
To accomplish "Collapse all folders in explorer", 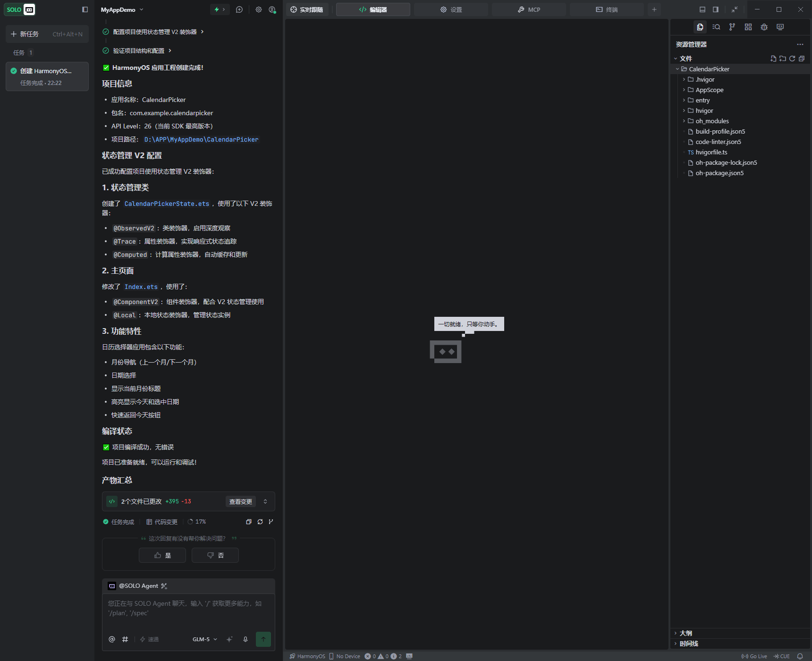I will pos(802,59).
